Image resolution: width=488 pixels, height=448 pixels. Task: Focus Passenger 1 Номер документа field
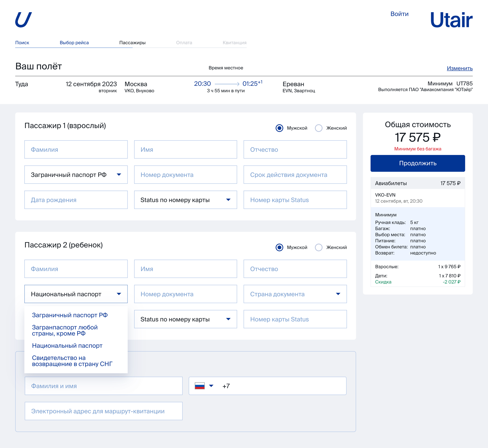(x=185, y=175)
